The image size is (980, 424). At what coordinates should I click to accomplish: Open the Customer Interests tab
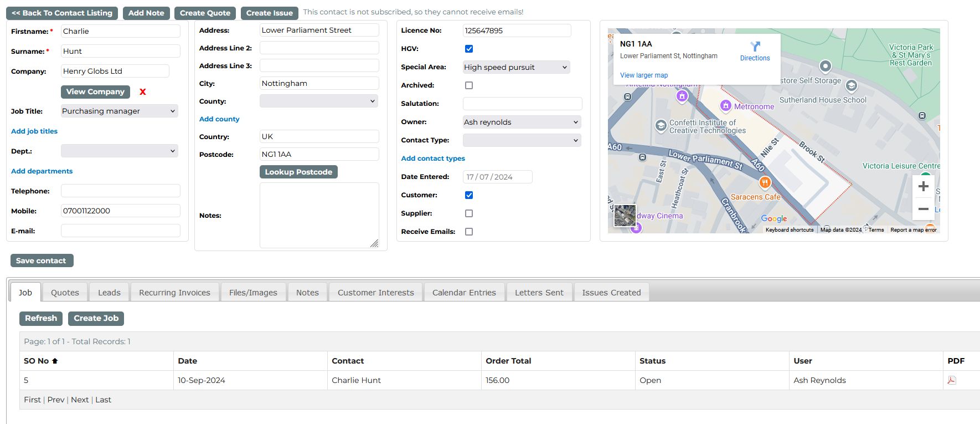pos(376,292)
